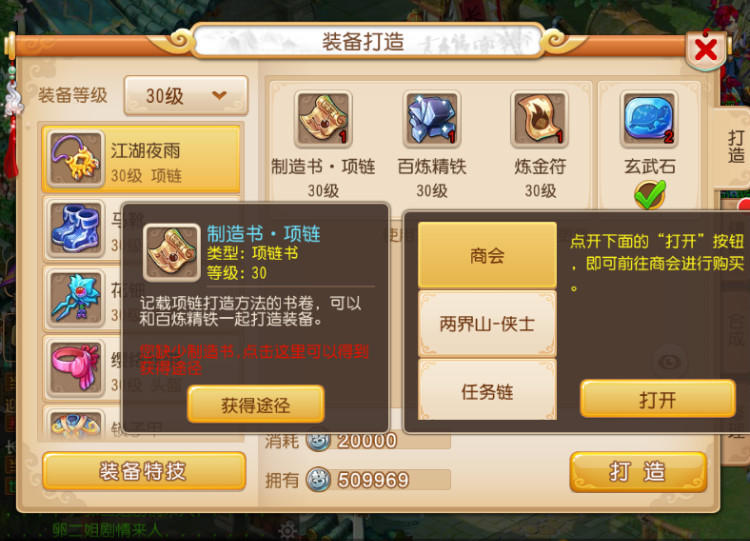Image resolution: width=750 pixels, height=541 pixels.
Task: Click the 打开 button to visit shop
Action: click(658, 399)
